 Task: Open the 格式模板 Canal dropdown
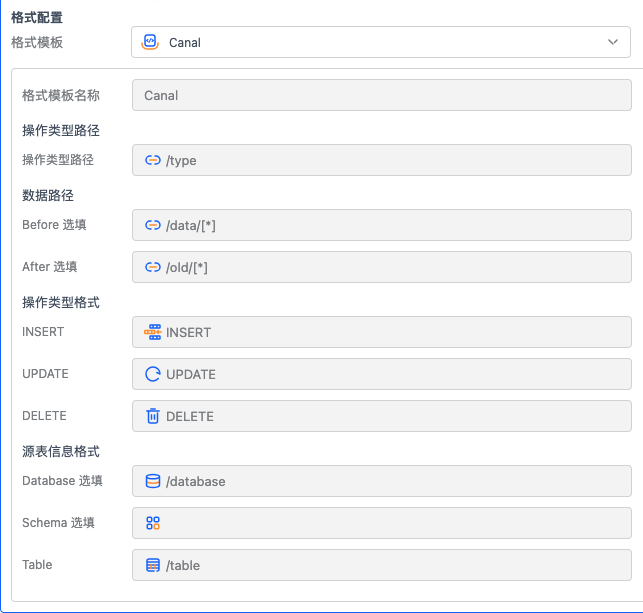381,42
